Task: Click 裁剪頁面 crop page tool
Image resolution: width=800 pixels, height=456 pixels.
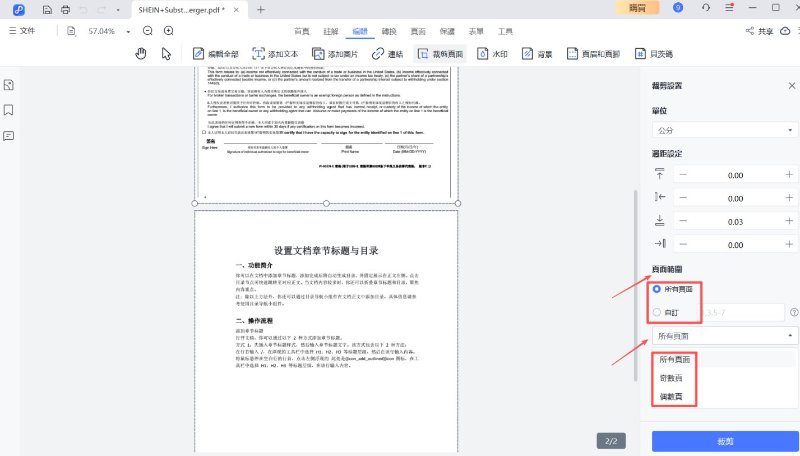Action: click(x=441, y=54)
